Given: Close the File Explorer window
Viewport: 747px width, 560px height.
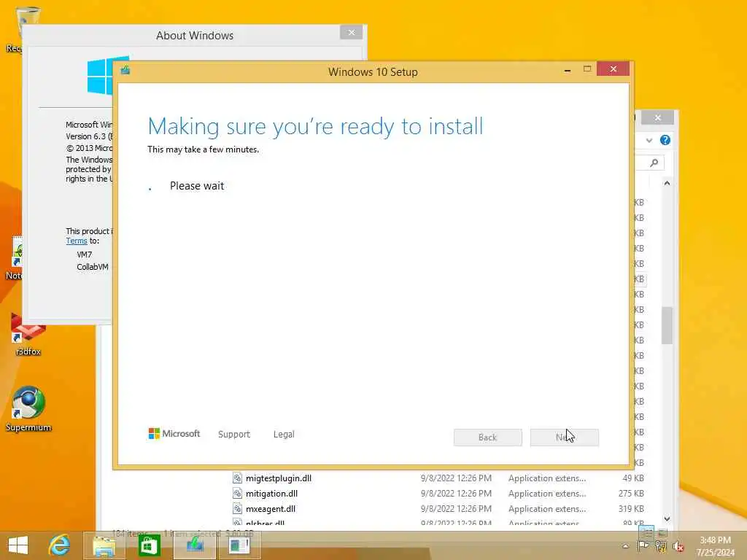Looking at the screenshot, I should tap(657, 117).
